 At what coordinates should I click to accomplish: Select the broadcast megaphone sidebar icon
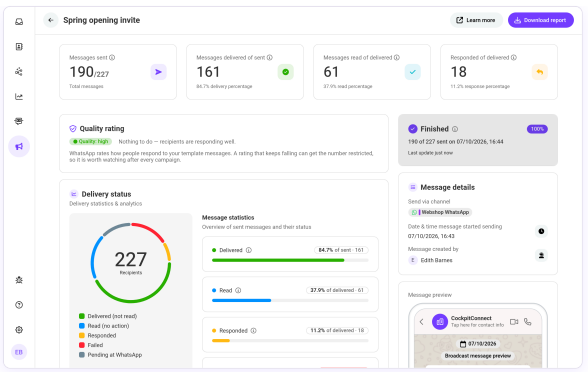[19, 146]
